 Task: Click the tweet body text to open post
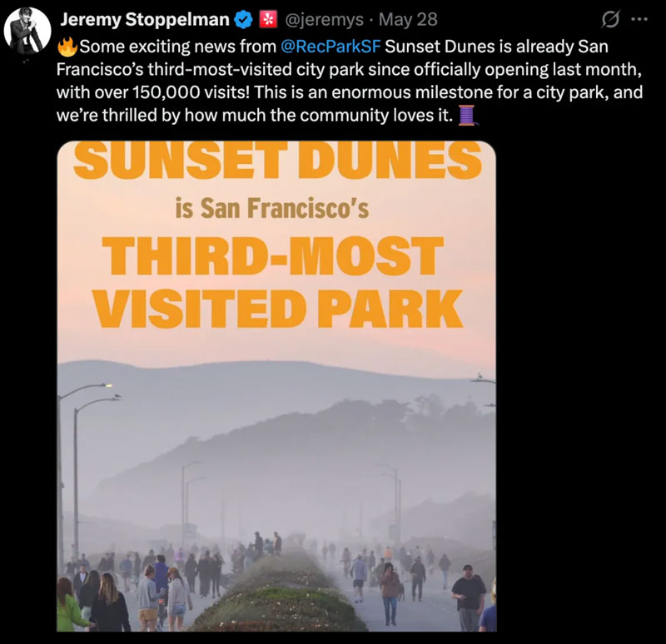click(x=350, y=92)
